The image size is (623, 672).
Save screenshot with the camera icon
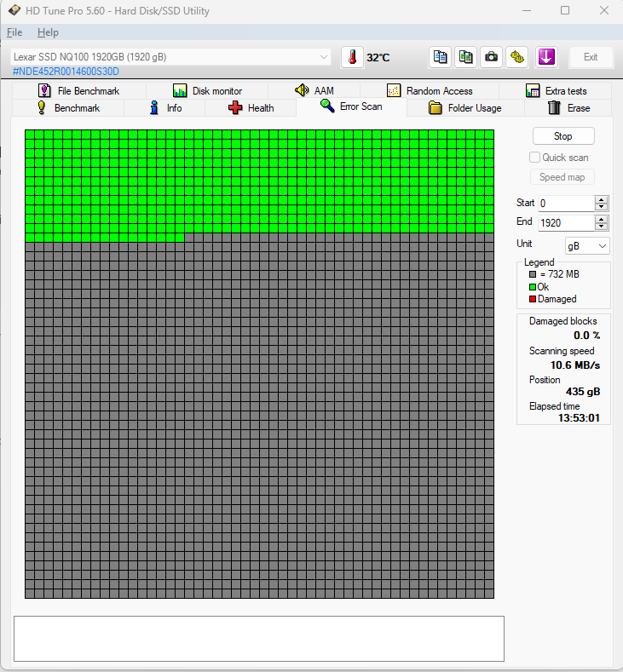point(492,57)
